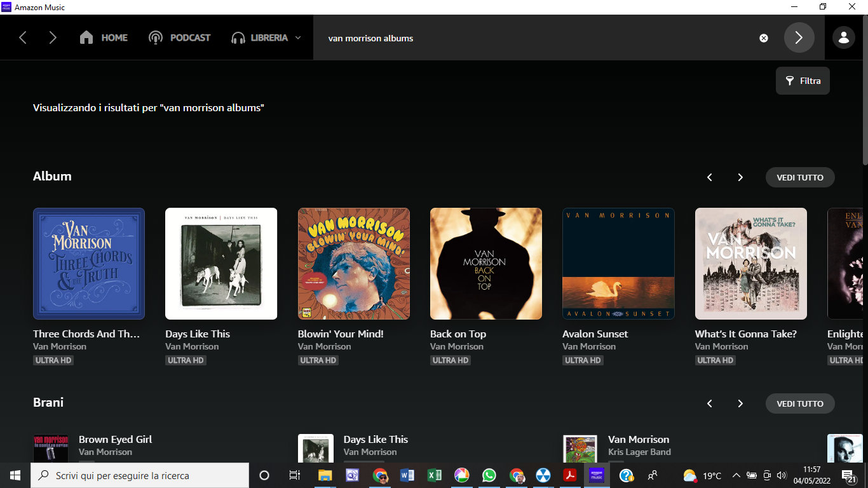The width and height of the screenshot is (868, 488).
Task: Open Adobe Acrobat Reader from the taskbar
Action: coord(569,475)
